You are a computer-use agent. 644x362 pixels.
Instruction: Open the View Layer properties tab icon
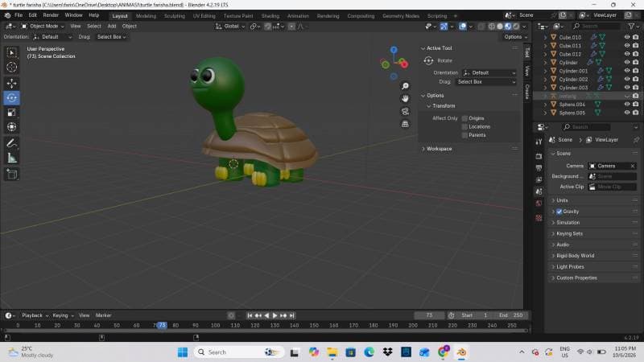point(539,179)
